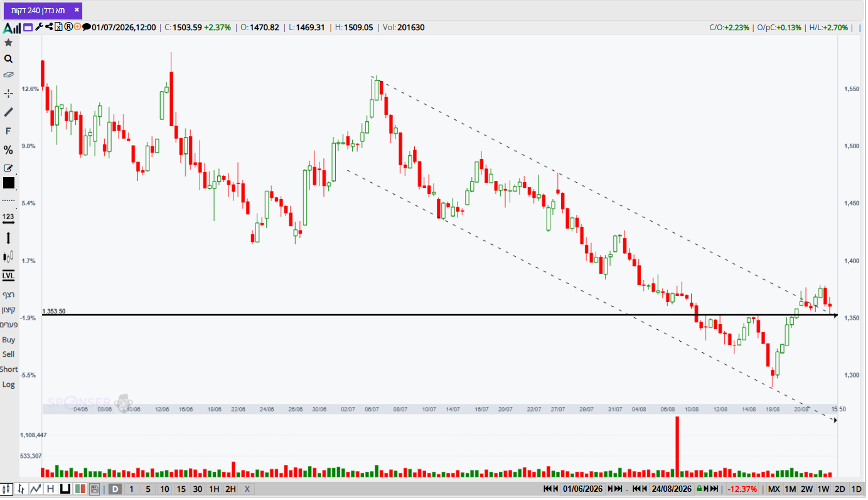This screenshot has width=868, height=500.
Task: Open the magnifier search tool
Action: (x=8, y=59)
